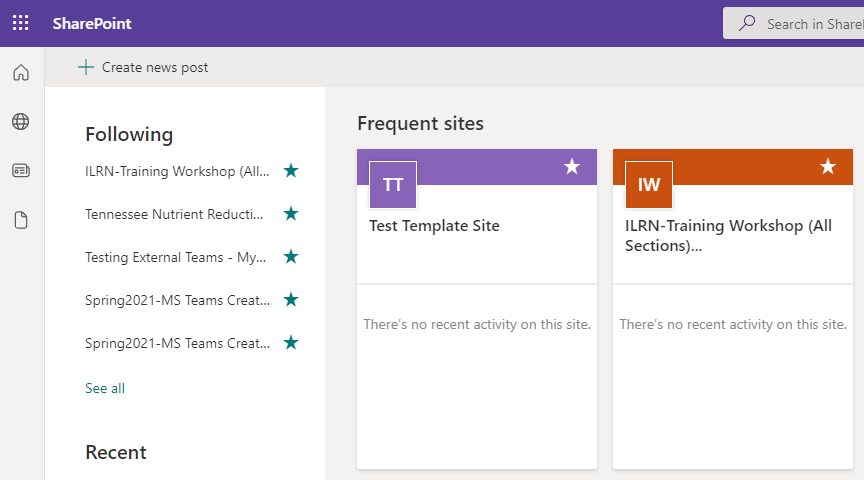
Task: Expand Following list with See all
Action: tap(105, 388)
